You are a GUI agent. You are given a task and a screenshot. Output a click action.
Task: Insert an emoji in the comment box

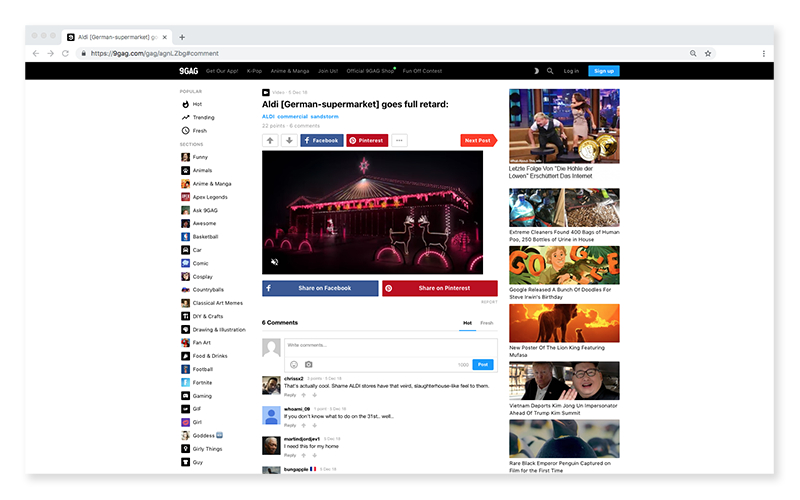pos(294,364)
